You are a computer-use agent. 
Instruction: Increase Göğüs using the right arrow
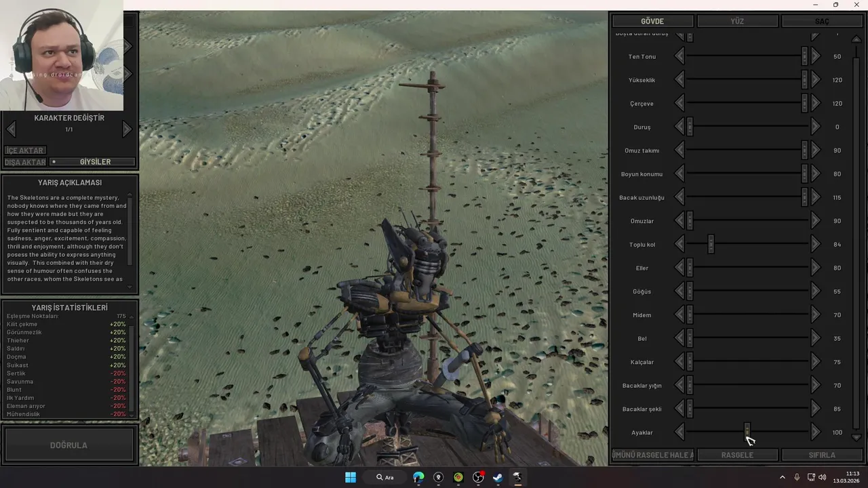coord(816,291)
